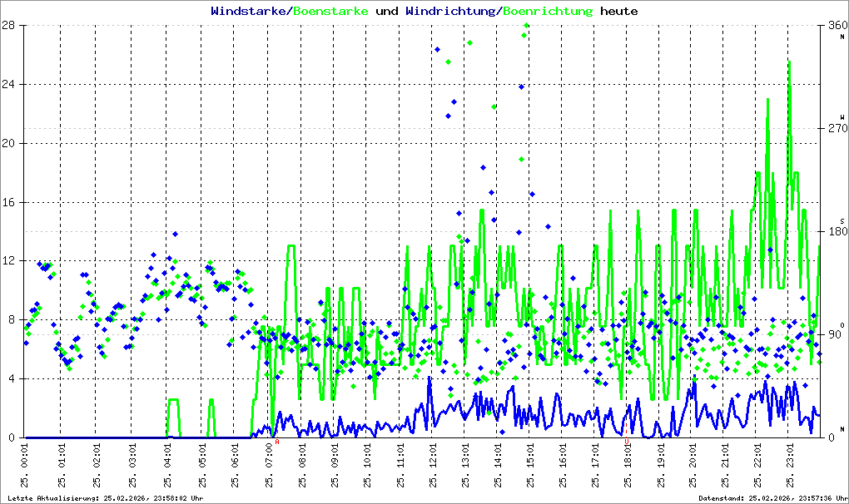
Task: Click the left axis value 4
Action: click(x=11, y=378)
